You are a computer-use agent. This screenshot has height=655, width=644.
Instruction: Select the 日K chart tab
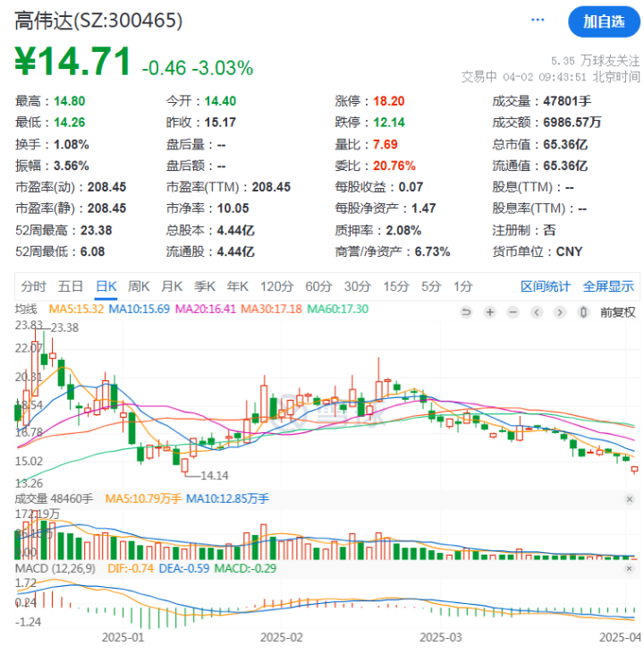[106, 286]
